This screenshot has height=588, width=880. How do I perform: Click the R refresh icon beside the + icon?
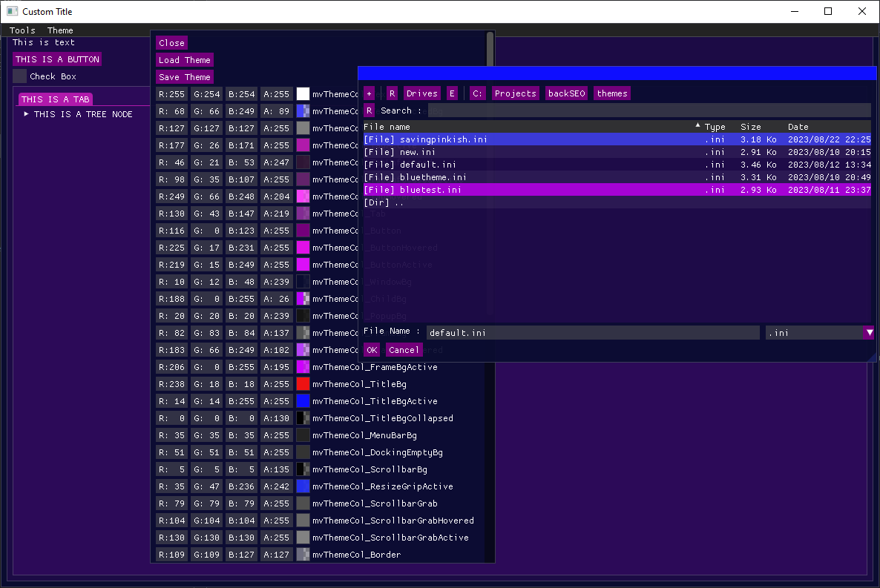click(391, 93)
